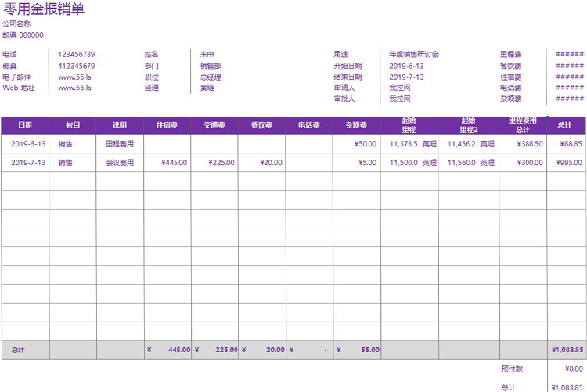Select the ¥88.85 total cell

click(566, 144)
